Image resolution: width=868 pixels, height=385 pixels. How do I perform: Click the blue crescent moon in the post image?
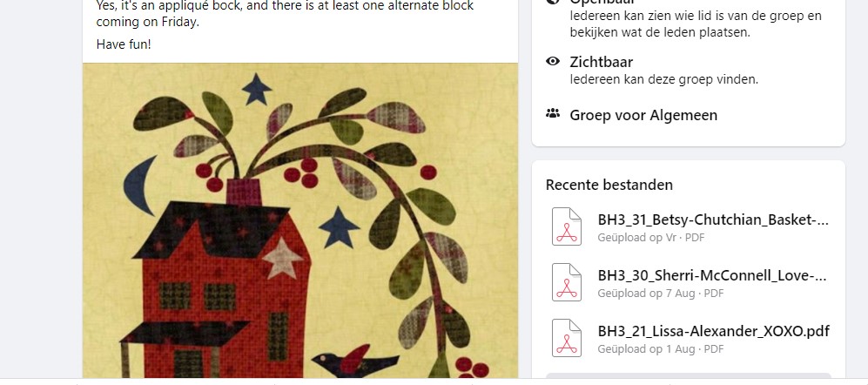(x=139, y=186)
